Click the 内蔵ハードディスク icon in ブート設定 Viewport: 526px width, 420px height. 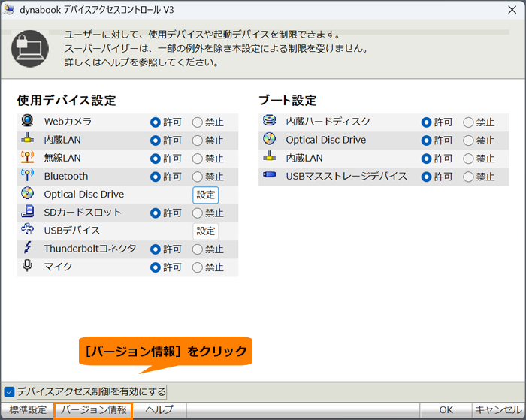269,120
